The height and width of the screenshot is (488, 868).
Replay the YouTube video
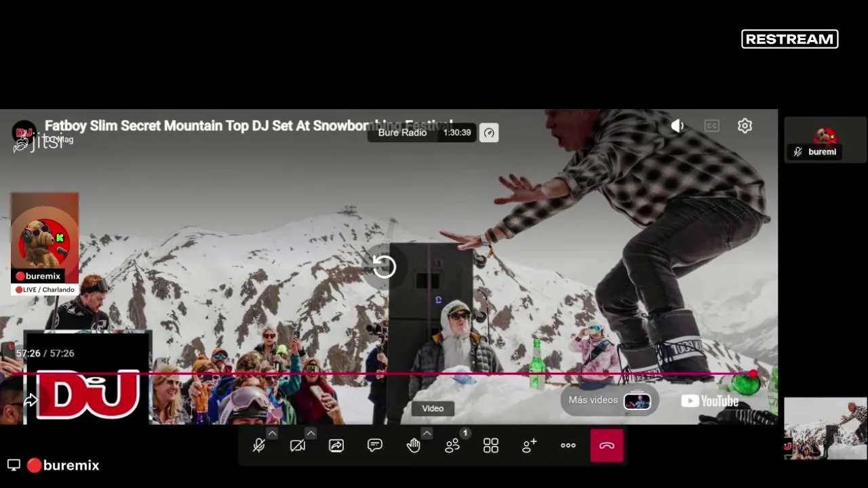coord(384,266)
